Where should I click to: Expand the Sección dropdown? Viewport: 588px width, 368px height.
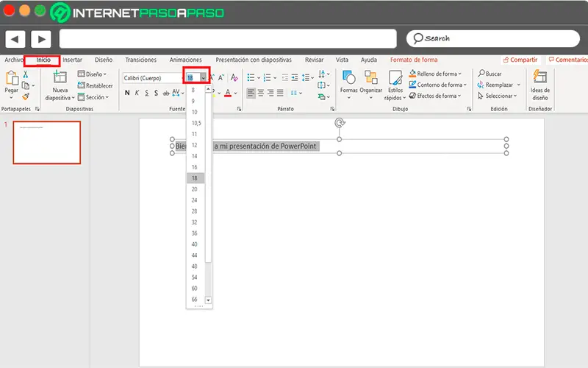(107, 97)
